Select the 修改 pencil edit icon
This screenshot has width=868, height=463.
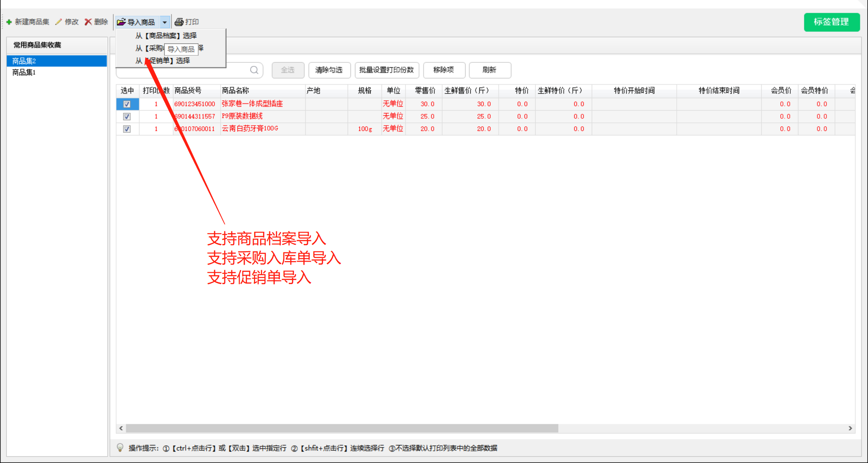coord(59,21)
